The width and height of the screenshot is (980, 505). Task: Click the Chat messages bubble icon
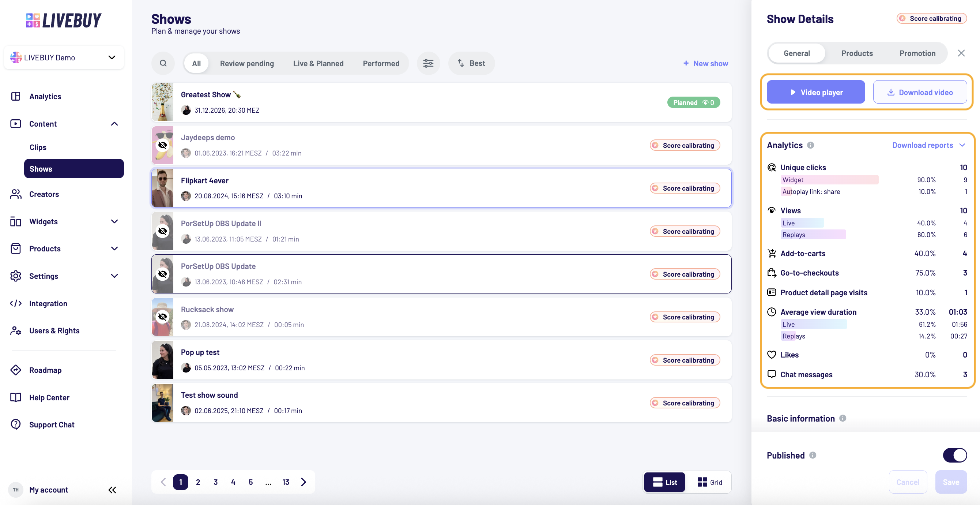pyautogui.click(x=772, y=374)
